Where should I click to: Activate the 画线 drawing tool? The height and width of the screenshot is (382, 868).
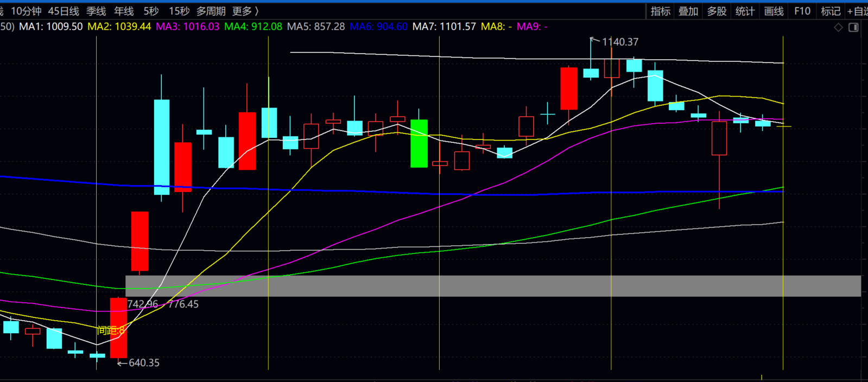tap(774, 11)
